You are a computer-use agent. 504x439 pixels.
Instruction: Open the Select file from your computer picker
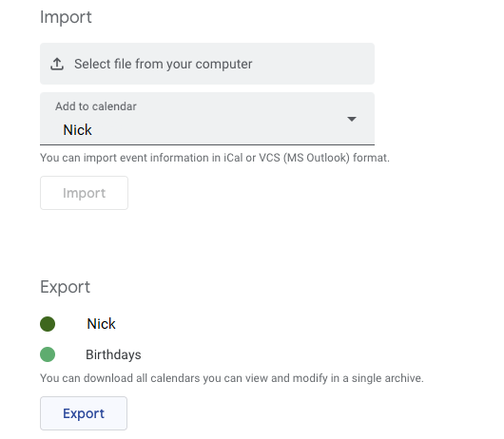(207, 64)
